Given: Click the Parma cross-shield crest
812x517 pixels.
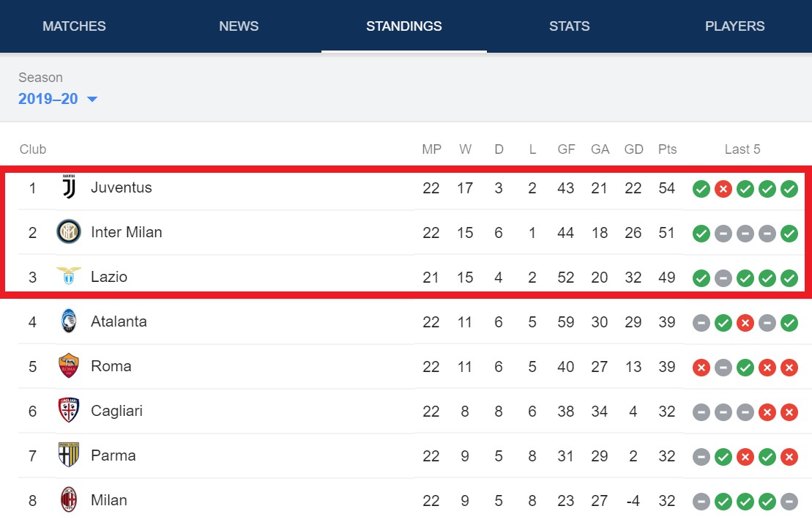Looking at the screenshot, I should [x=68, y=455].
